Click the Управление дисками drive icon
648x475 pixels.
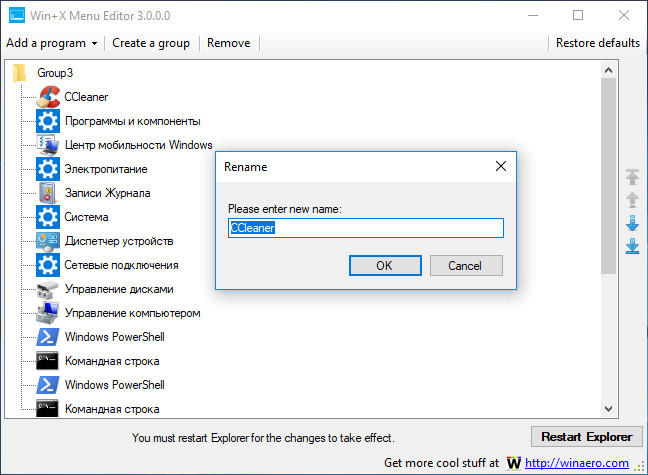[x=48, y=289]
